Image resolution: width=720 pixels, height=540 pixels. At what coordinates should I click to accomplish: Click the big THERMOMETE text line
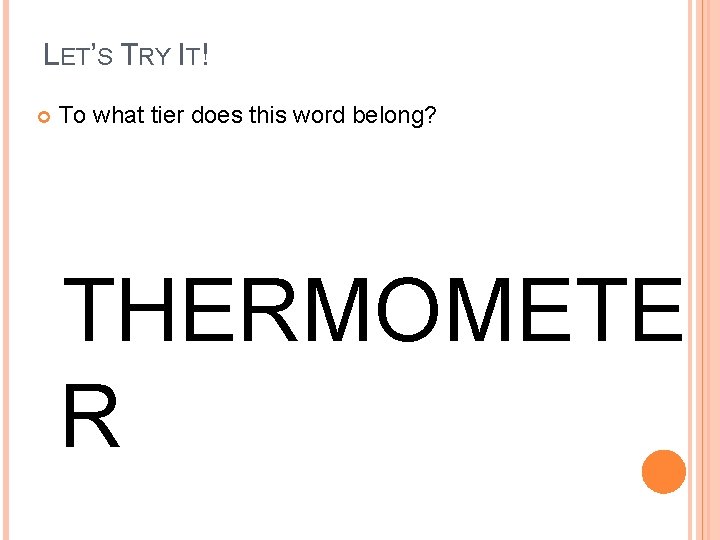tap(372, 309)
